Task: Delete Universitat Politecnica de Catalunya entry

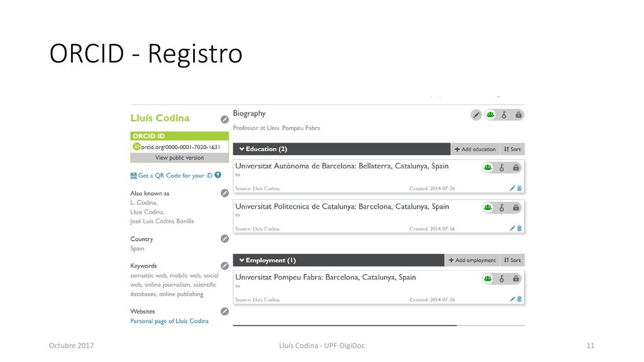Action: click(x=519, y=228)
